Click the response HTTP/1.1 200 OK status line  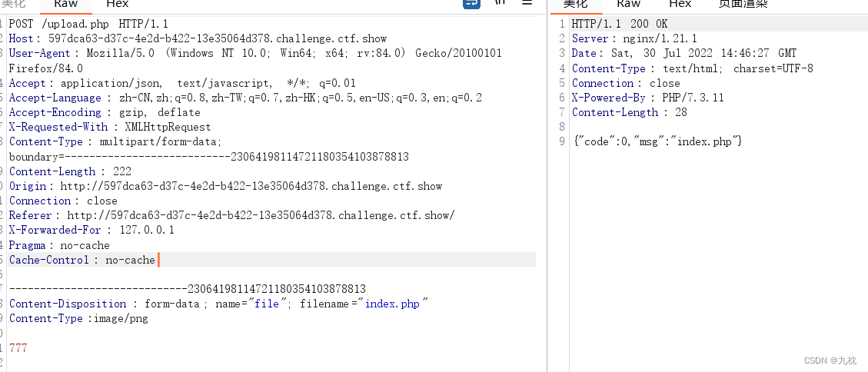620,24
